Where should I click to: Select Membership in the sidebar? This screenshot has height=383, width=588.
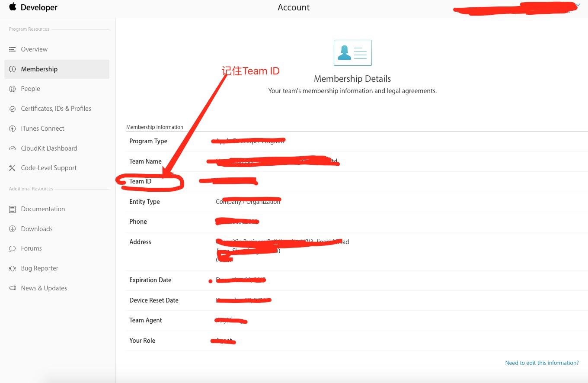(x=57, y=69)
